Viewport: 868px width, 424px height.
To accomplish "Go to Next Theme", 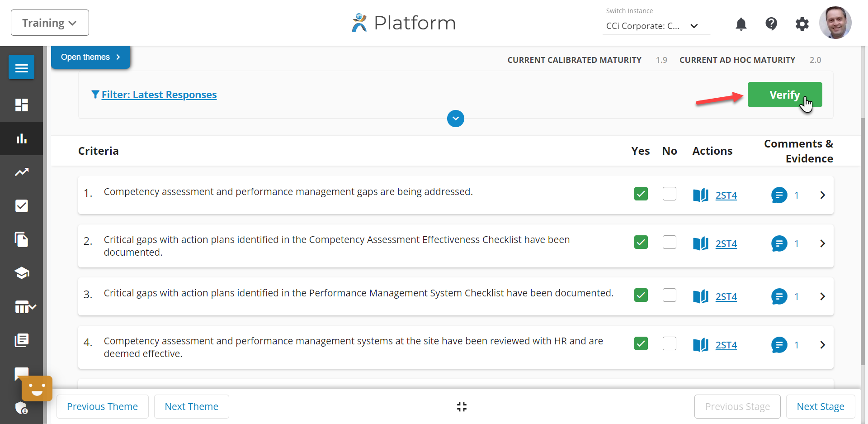I will pyautogui.click(x=191, y=407).
